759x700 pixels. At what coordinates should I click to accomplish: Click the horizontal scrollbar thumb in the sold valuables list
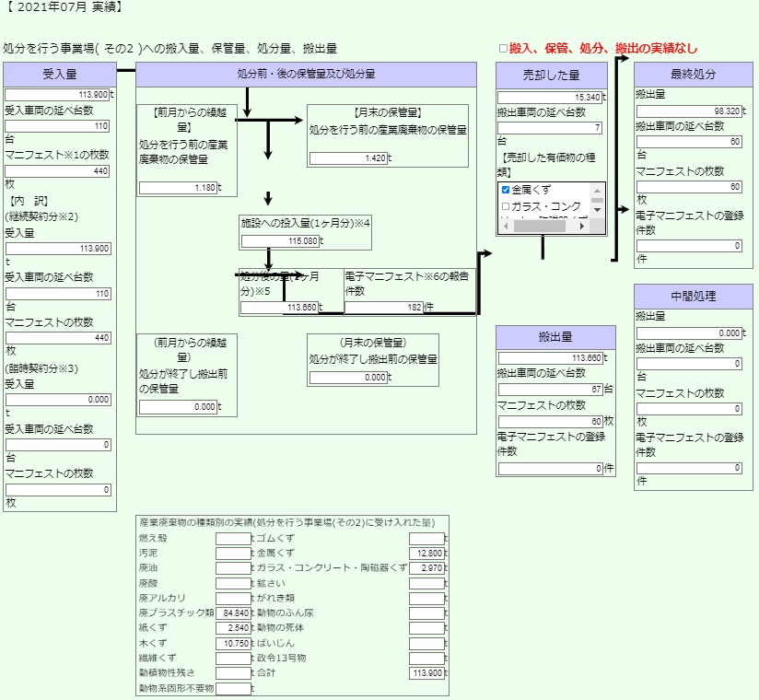pos(539,226)
